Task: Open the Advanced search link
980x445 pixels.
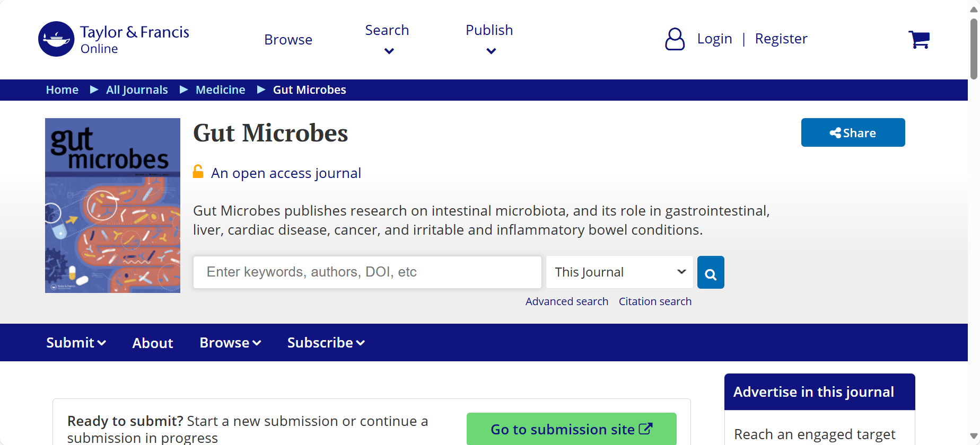Action: 567,301
